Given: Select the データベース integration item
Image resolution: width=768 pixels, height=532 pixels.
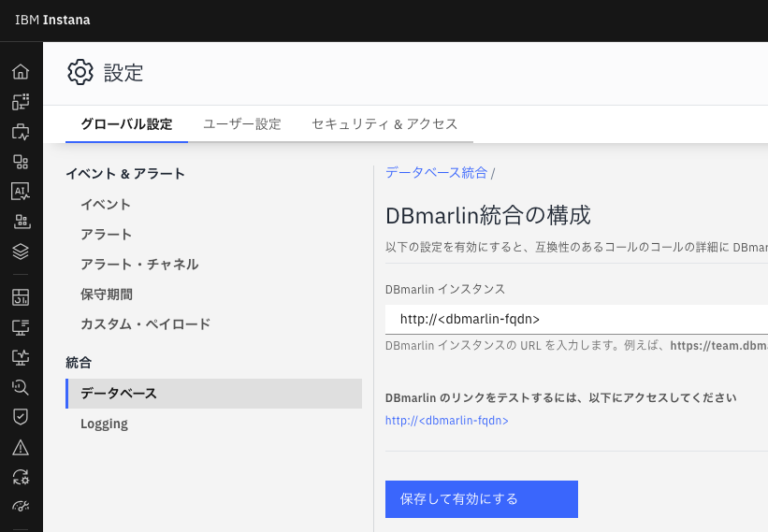Looking at the screenshot, I should pyautogui.click(x=213, y=394).
